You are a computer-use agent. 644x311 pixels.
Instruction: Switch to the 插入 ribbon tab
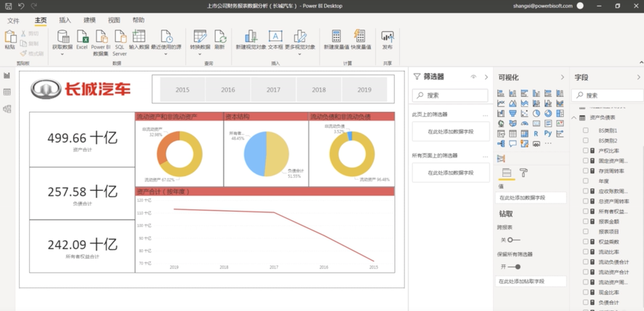tap(65, 20)
